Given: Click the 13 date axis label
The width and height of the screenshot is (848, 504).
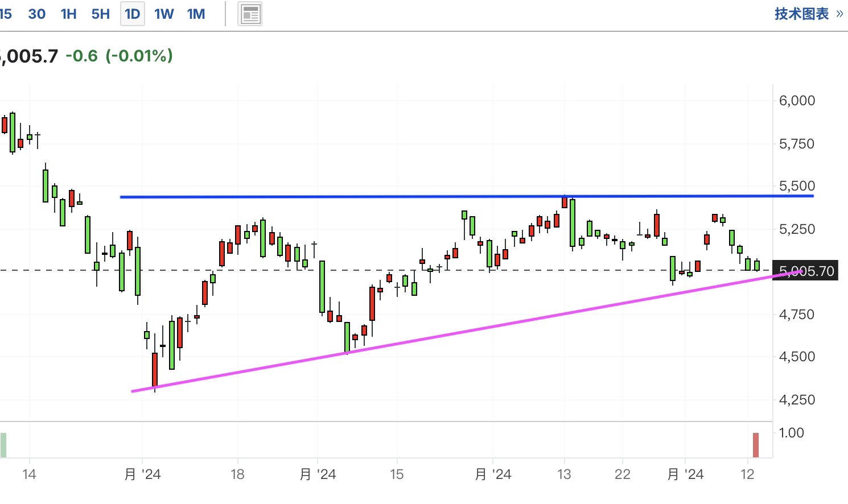Looking at the screenshot, I should pyautogui.click(x=564, y=474).
